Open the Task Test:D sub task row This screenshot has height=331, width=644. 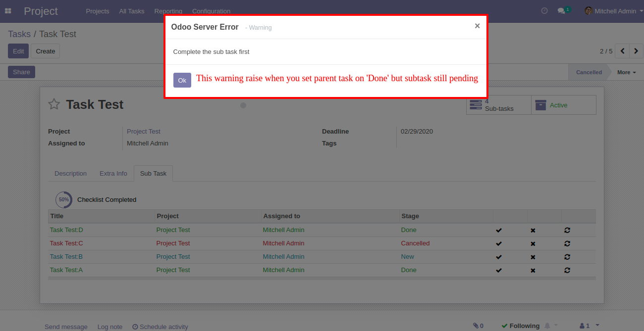tap(322, 230)
